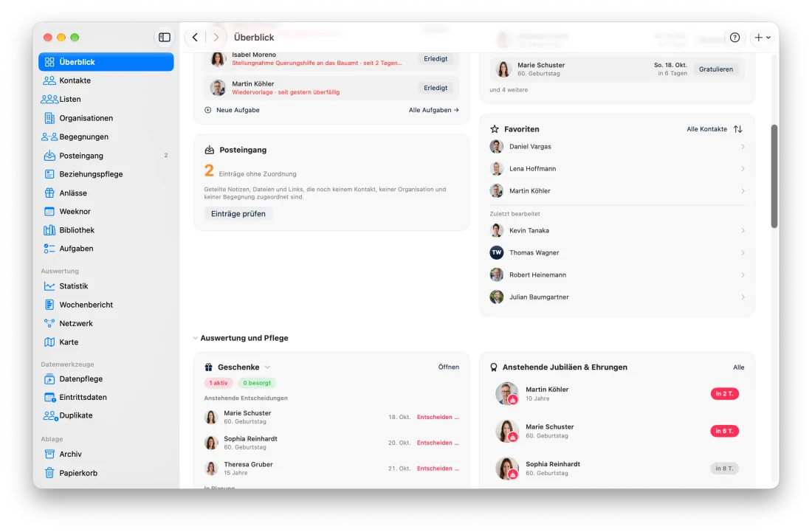
Task: Click the Einträge prüfen button
Action: tap(238, 214)
